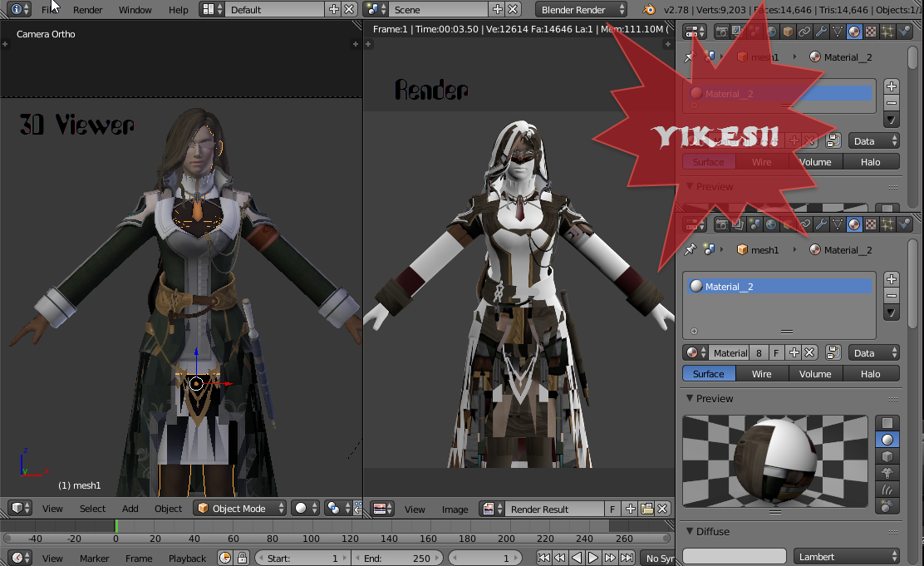
Task: Open the Object Mode dropdown
Action: point(240,508)
